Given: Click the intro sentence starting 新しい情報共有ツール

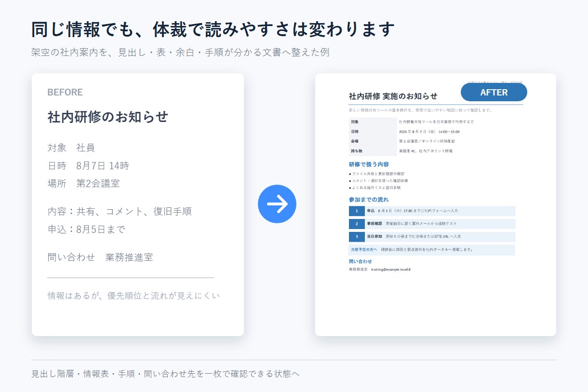Looking at the screenshot, I should [x=421, y=110].
